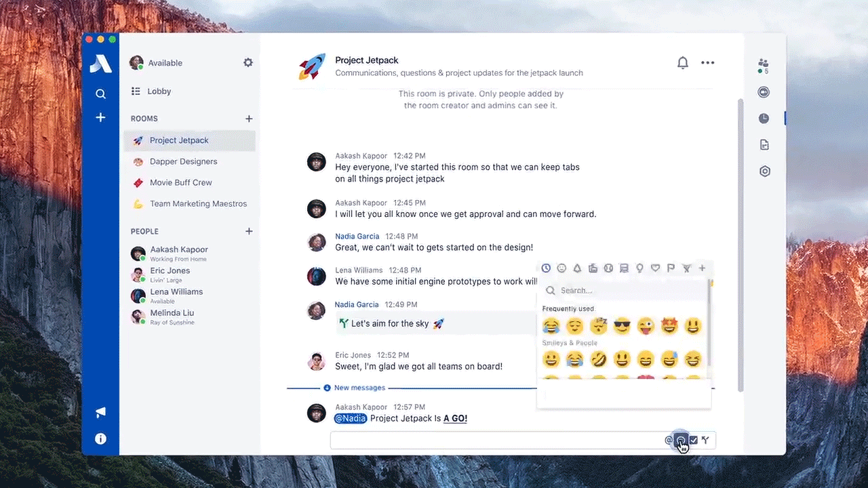Open the info icon in the blue sidebar
The height and width of the screenshot is (488, 868).
point(100,439)
